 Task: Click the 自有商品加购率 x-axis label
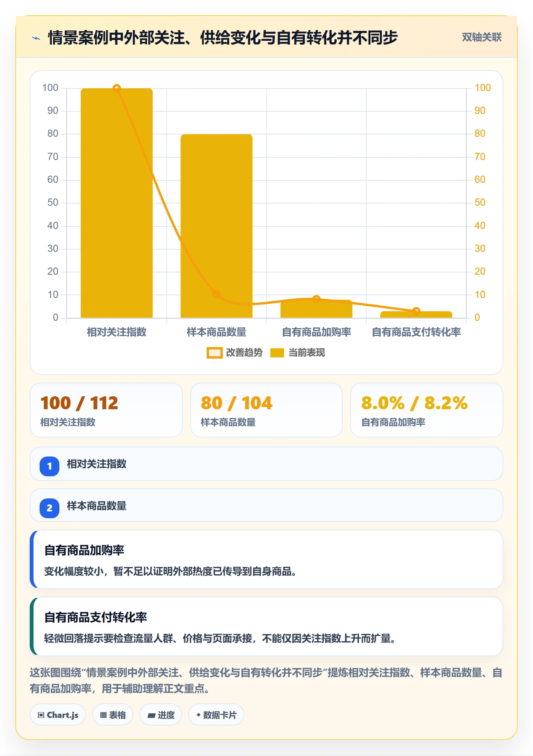coord(316,332)
